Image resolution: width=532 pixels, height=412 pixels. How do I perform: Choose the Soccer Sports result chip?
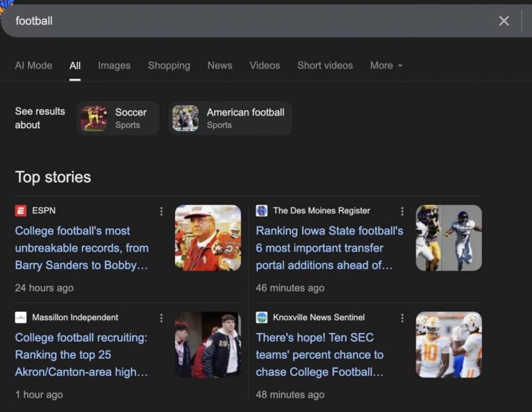click(118, 118)
